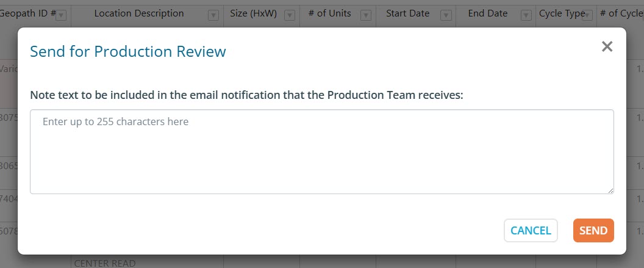This screenshot has height=268, width=644.
Task: Sort by the Start Date header text
Action: coord(407,13)
